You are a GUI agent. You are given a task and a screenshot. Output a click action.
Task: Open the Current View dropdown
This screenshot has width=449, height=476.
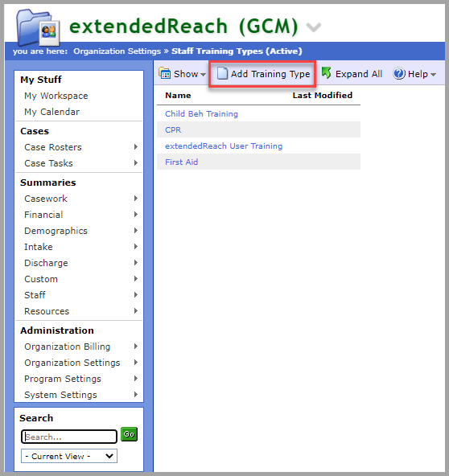(69, 456)
